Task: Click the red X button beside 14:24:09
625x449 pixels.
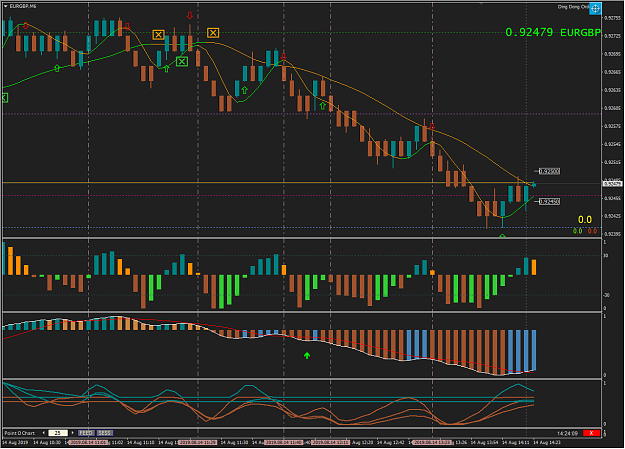Action: coord(592,433)
